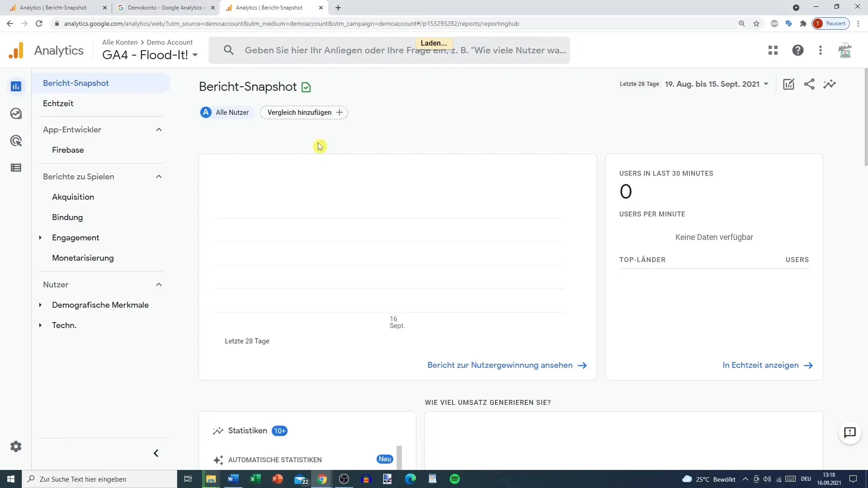Open the Insights sparkline icon
Image resolution: width=868 pixels, height=488 pixels.
point(830,84)
